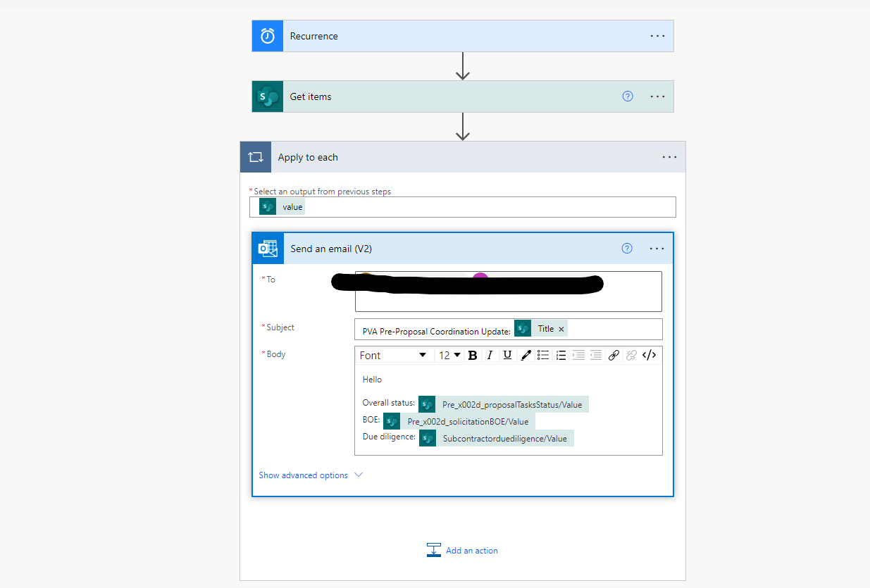Select the Italic formatting icon
The height and width of the screenshot is (588, 870).
pyautogui.click(x=490, y=355)
